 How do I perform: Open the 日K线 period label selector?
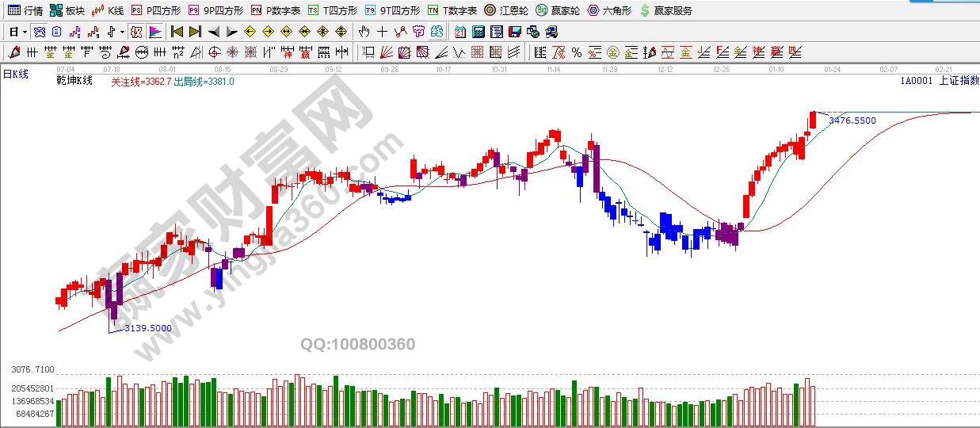click(16, 74)
